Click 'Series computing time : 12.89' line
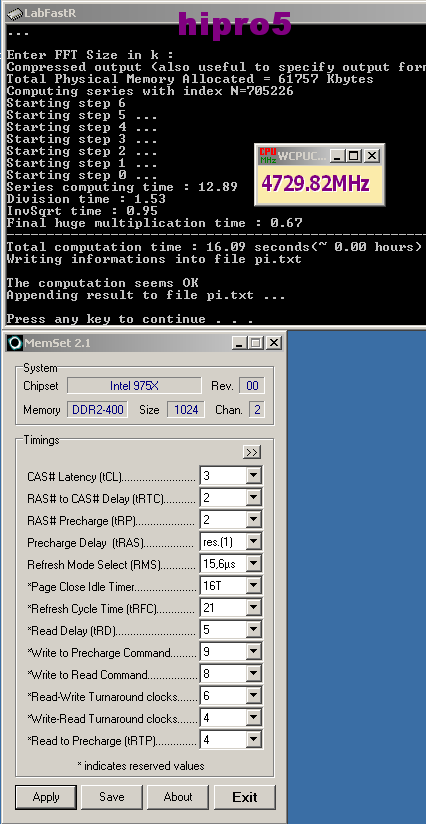Viewport: 426px width, 824px height. (122, 187)
